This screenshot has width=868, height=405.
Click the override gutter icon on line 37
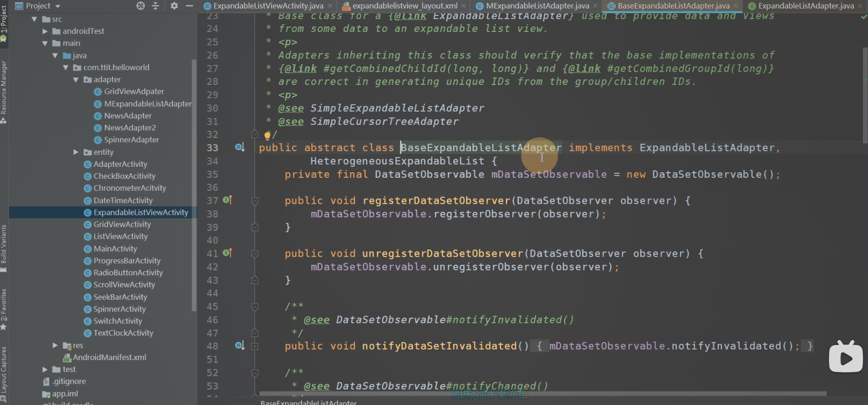pyautogui.click(x=227, y=200)
